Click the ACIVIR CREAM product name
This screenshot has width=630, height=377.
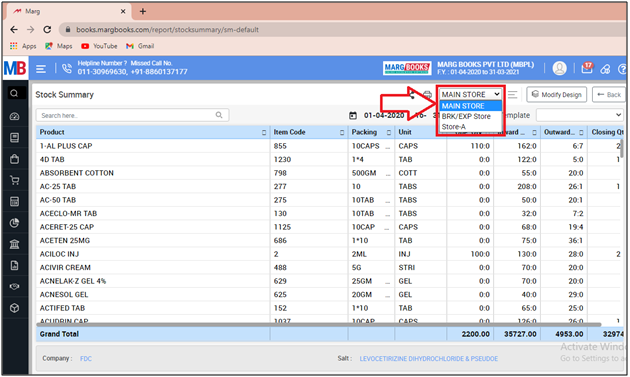coord(65,268)
